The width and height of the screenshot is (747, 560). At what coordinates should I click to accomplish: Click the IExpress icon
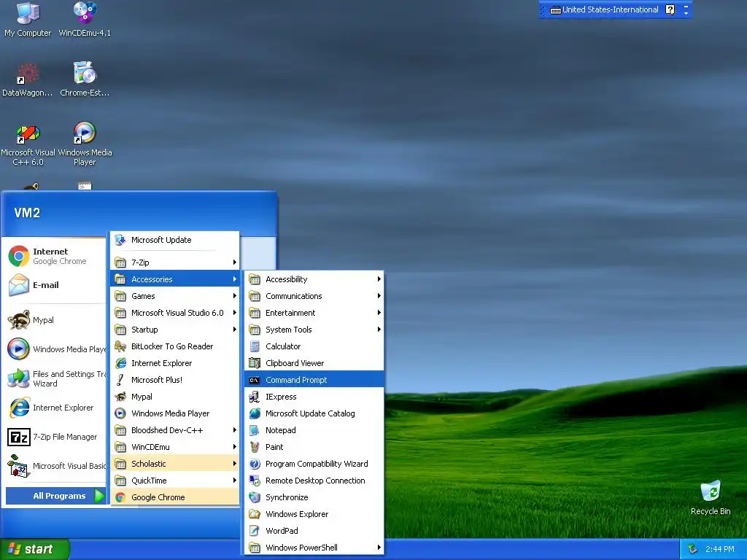(x=255, y=397)
